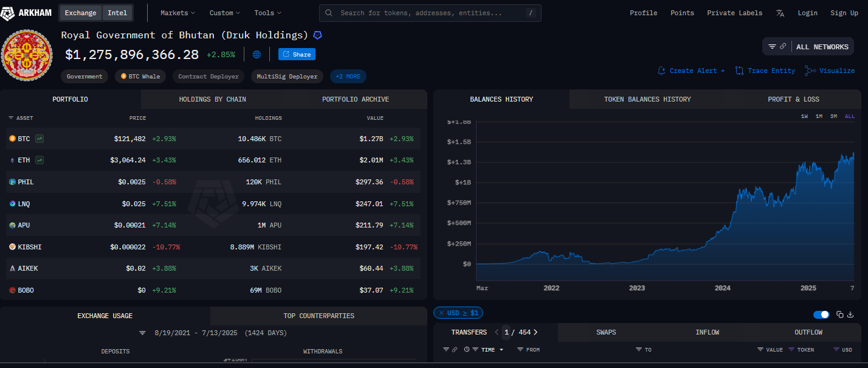
Task: Open the language translation icon
Action: coord(780,13)
